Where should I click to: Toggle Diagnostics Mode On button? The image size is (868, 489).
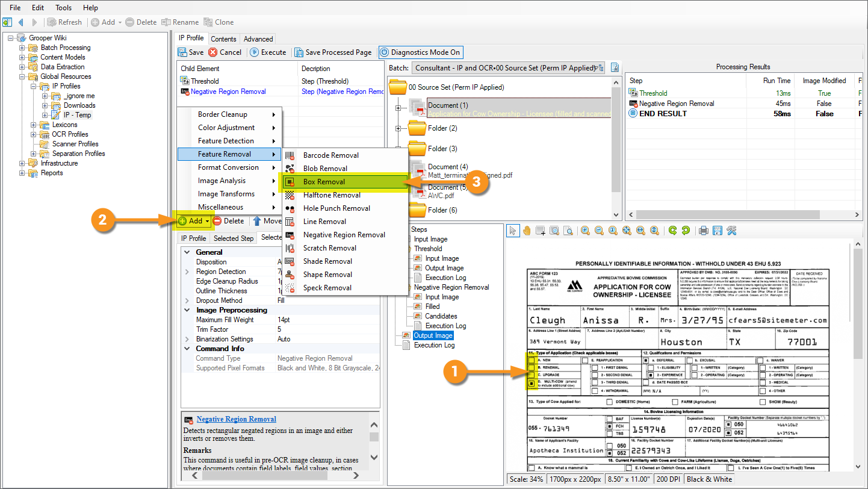pyautogui.click(x=420, y=52)
